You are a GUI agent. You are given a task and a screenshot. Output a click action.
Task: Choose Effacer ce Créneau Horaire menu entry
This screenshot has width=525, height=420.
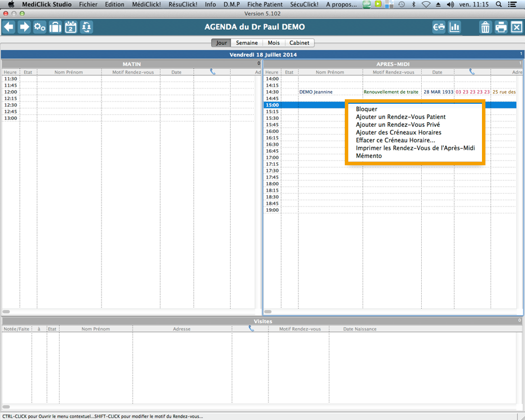click(x=395, y=140)
